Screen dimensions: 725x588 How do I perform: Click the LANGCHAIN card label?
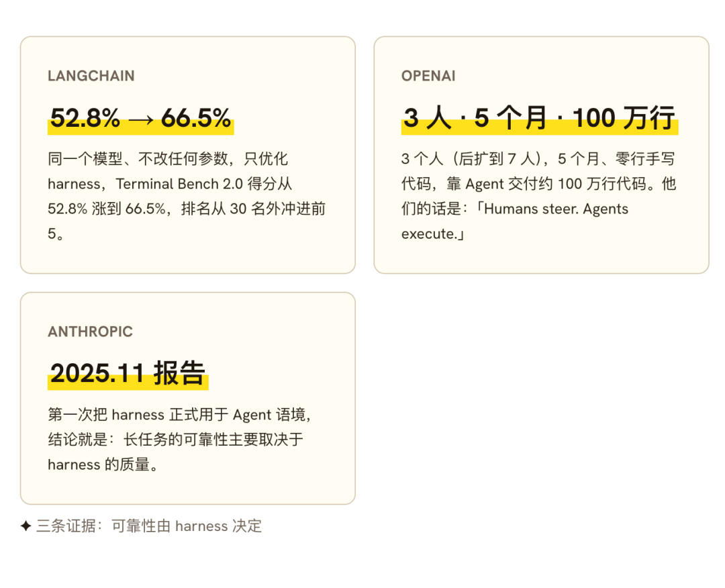91,76
